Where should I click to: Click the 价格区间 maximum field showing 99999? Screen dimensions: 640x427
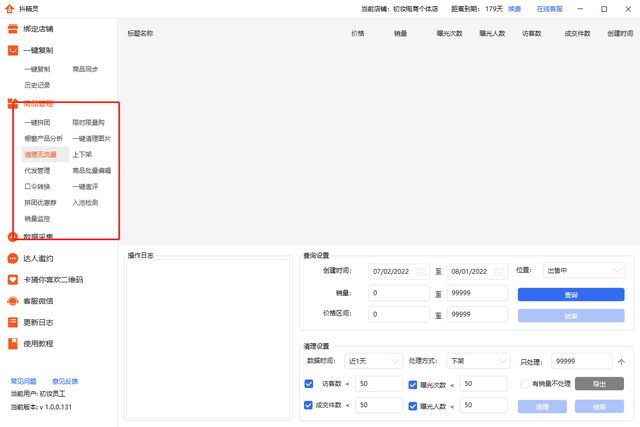pyautogui.click(x=477, y=314)
